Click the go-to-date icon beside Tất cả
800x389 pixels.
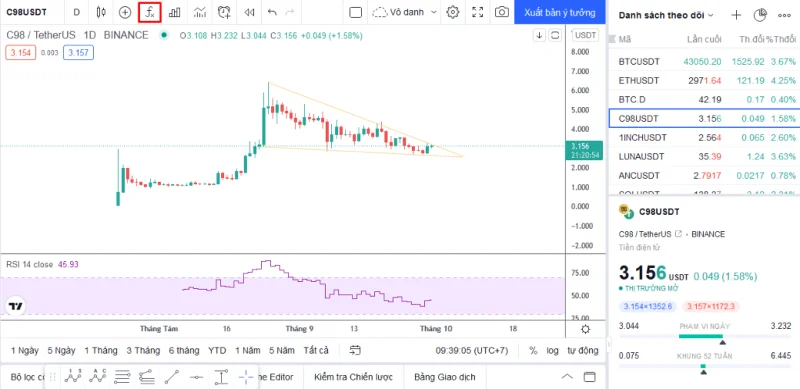point(355,350)
